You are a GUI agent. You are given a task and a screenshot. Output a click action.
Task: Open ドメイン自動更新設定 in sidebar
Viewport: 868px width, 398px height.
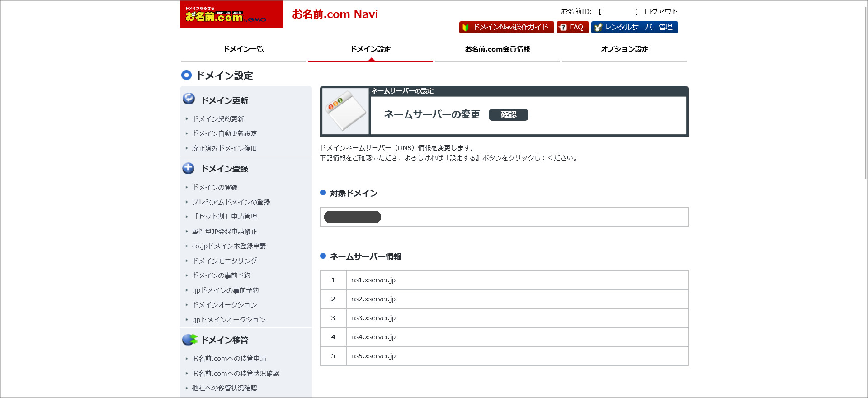tap(225, 133)
